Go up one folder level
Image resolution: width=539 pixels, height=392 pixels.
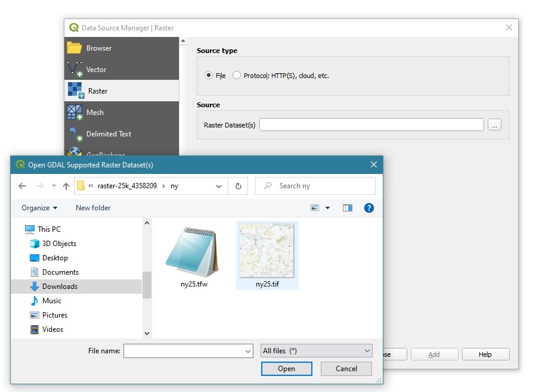click(x=66, y=186)
